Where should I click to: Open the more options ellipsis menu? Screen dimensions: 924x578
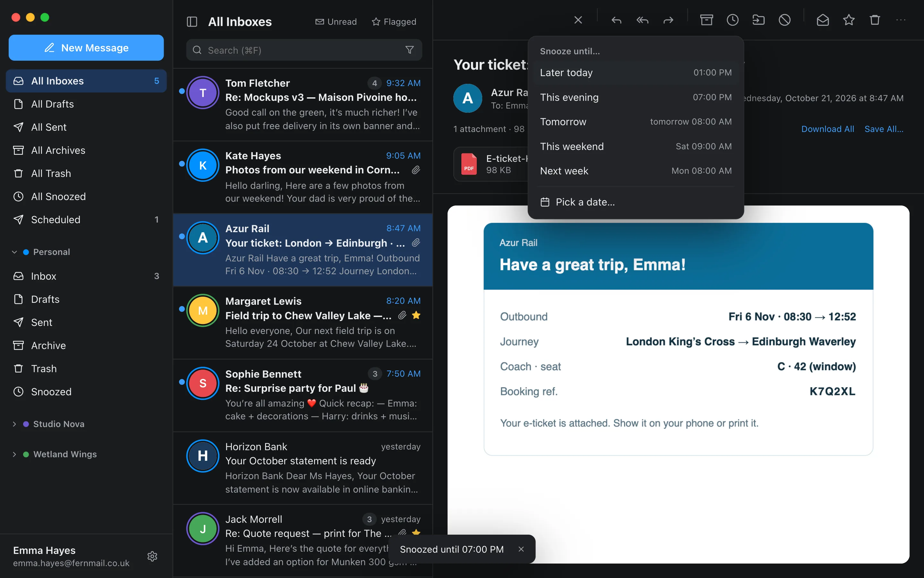901,20
